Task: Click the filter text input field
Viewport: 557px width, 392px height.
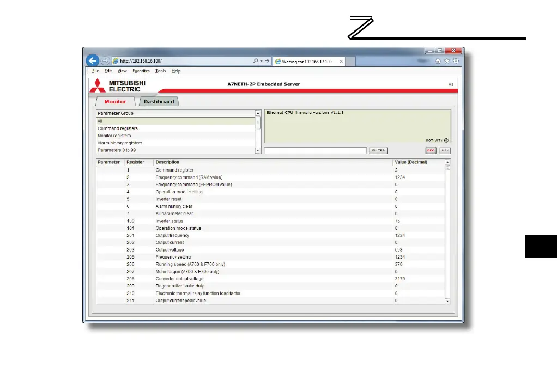Action: [x=316, y=150]
